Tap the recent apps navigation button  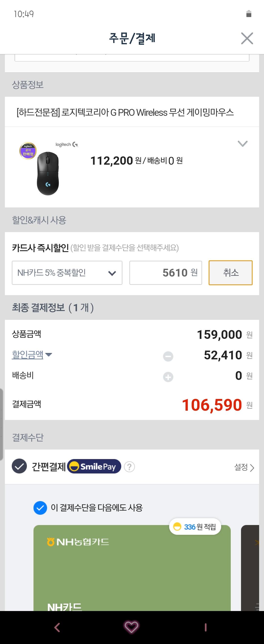pos(205,627)
